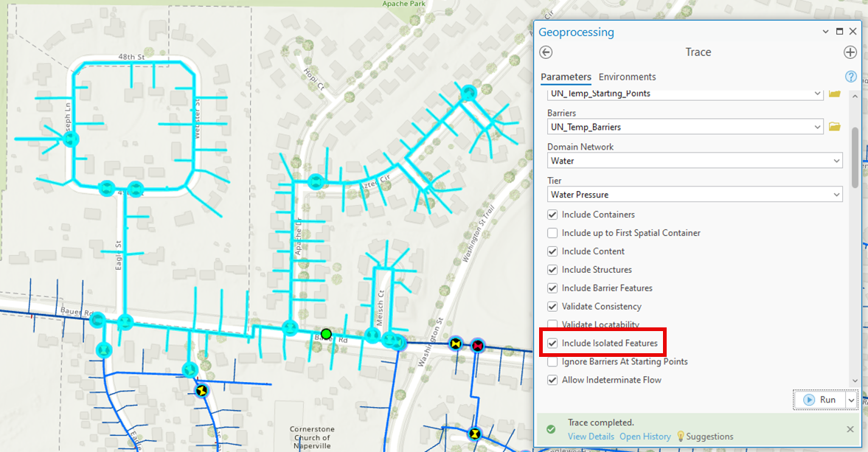The width and height of the screenshot is (868, 452).
Task: Browse folder for Starting Points
Action: tap(835, 94)
